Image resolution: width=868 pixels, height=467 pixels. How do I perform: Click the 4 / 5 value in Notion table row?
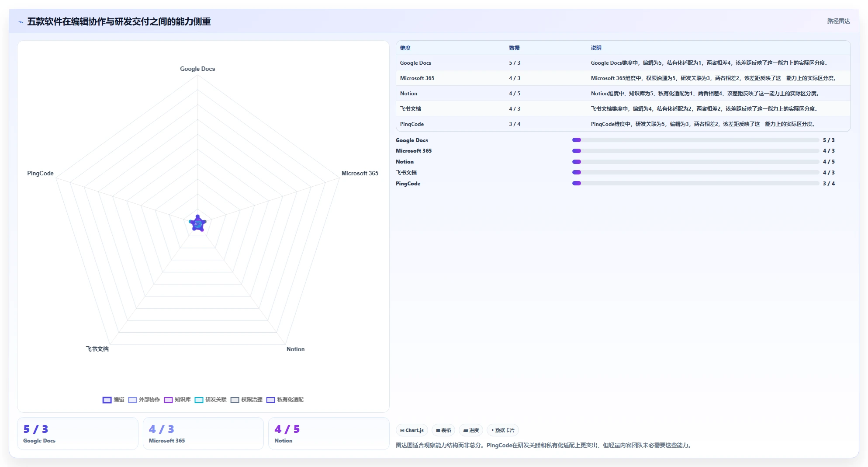tap(515, 94)
